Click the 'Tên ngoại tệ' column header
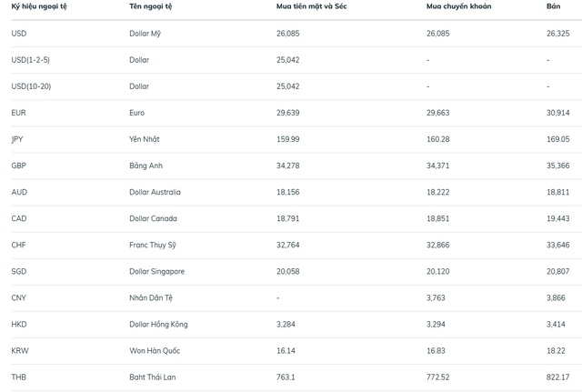The image size is (582, 392). [x=153, y=6]
